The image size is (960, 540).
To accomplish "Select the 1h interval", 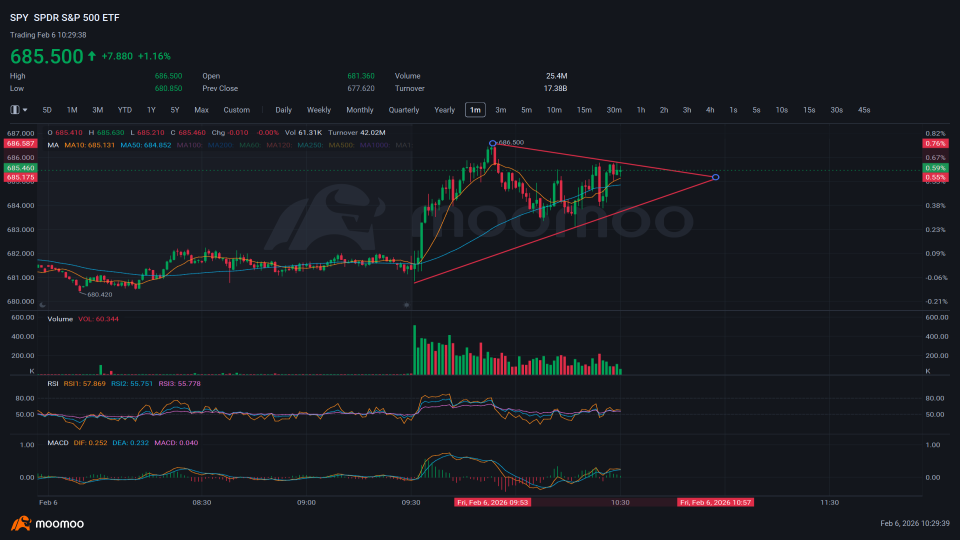I will (641, 110).
